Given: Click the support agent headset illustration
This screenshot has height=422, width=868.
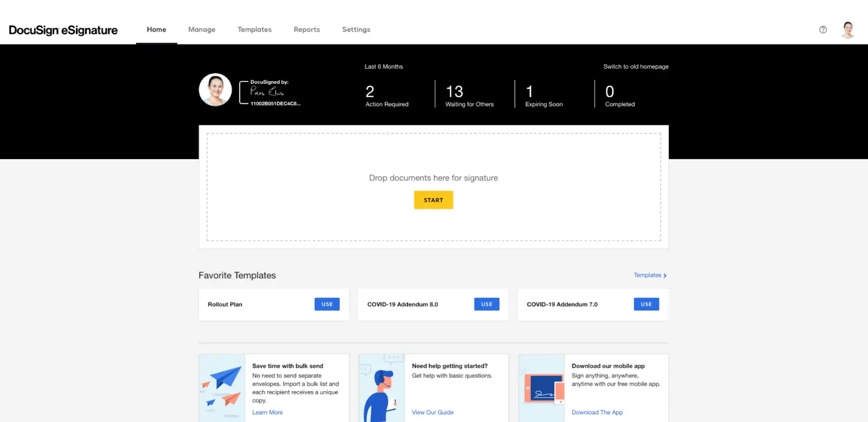Looking at the screenshot, I should coord(381,388).
